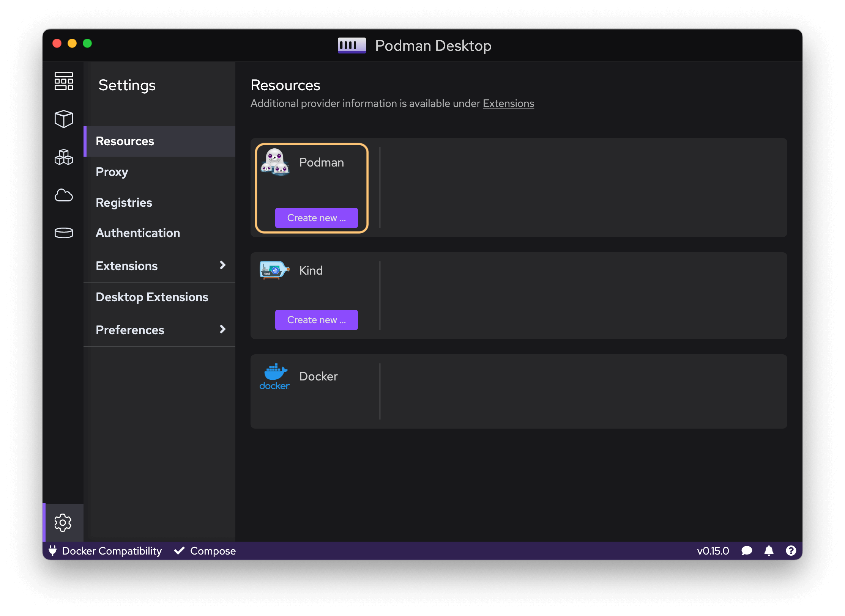Open Desktop Extensions settings
Viewport: 845px width, 616px height.
click(x=159, y=297)
